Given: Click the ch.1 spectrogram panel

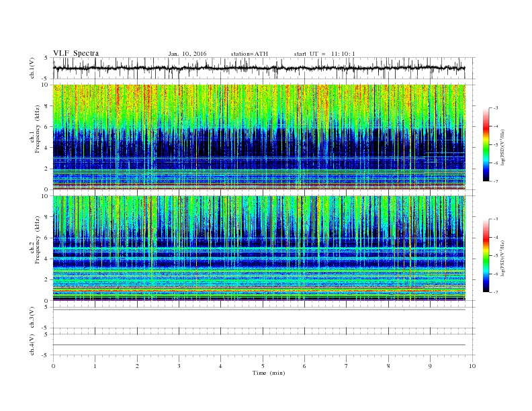Looking at the screenshot, I should point(259,137).
